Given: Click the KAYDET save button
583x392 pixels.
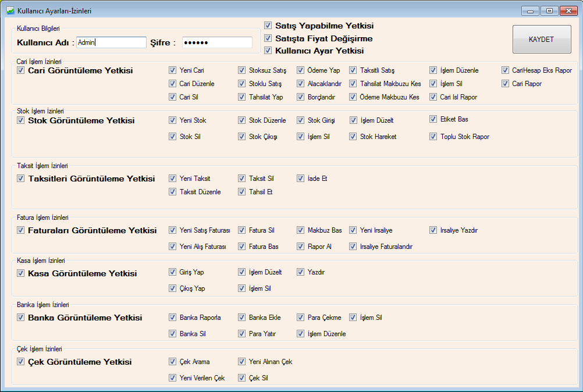Looking at the screenshot, I should 541,40.
